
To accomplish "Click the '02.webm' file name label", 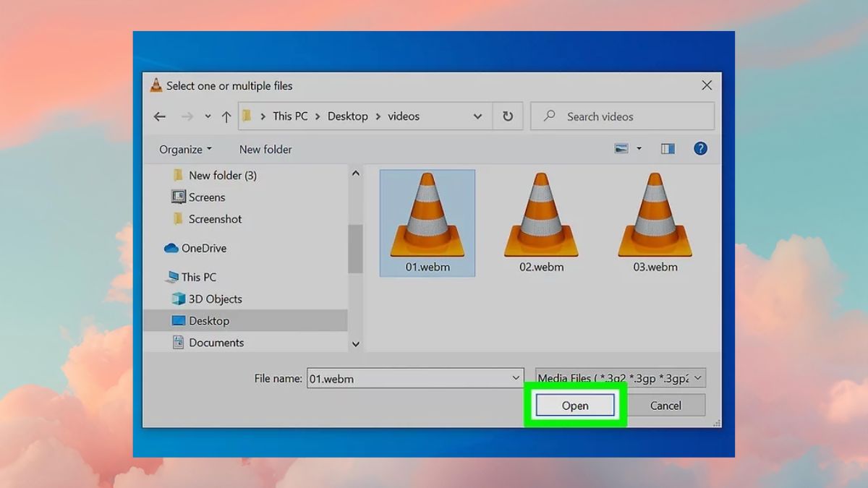I will [x=541, y=267].
